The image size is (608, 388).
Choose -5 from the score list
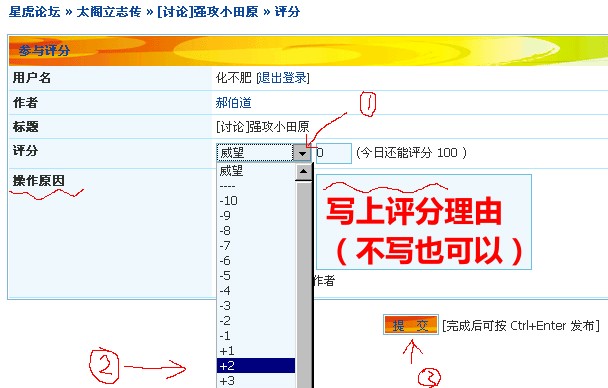tap(256, 276)
